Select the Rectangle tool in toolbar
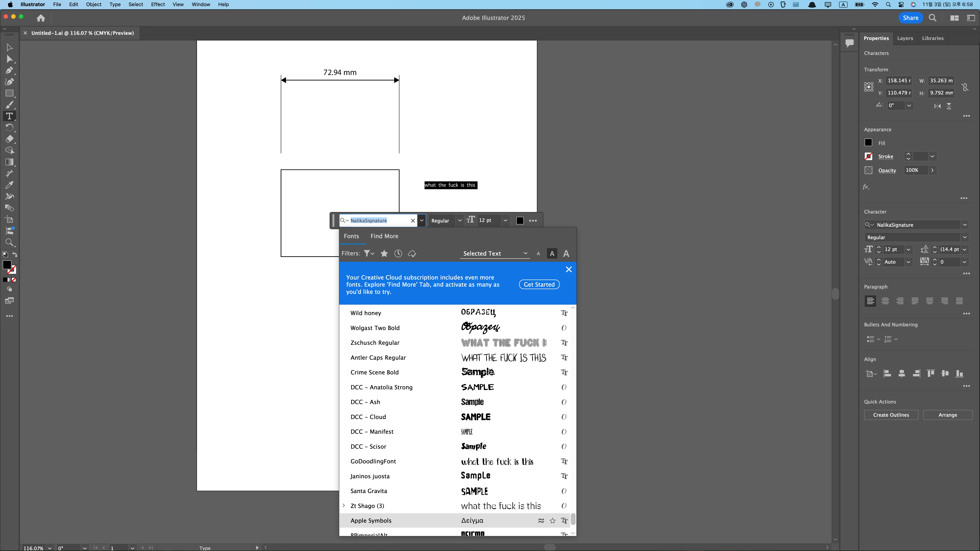 [10, 93]
